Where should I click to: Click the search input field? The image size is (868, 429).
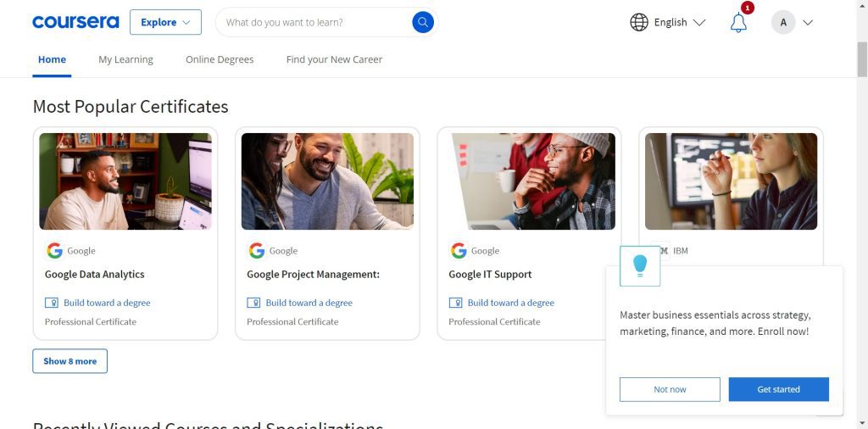314,22
